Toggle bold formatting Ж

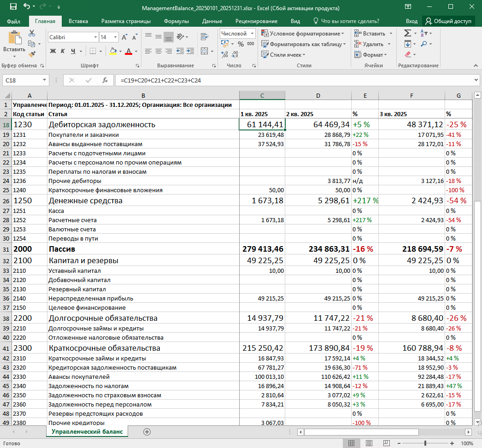click(x=53, y=51)
